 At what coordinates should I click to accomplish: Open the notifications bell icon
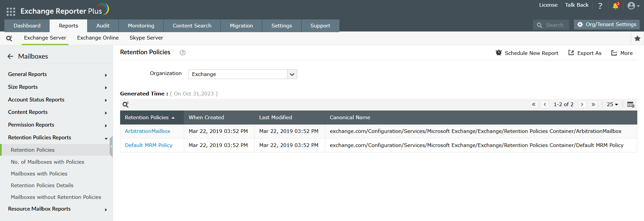pyautogui.click(x=615, y=6)
